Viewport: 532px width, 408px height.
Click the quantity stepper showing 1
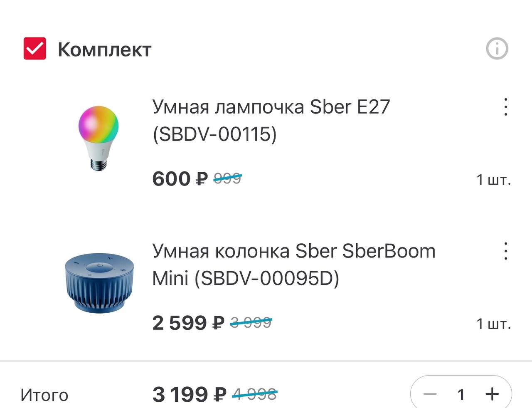(x=461, y=394)
